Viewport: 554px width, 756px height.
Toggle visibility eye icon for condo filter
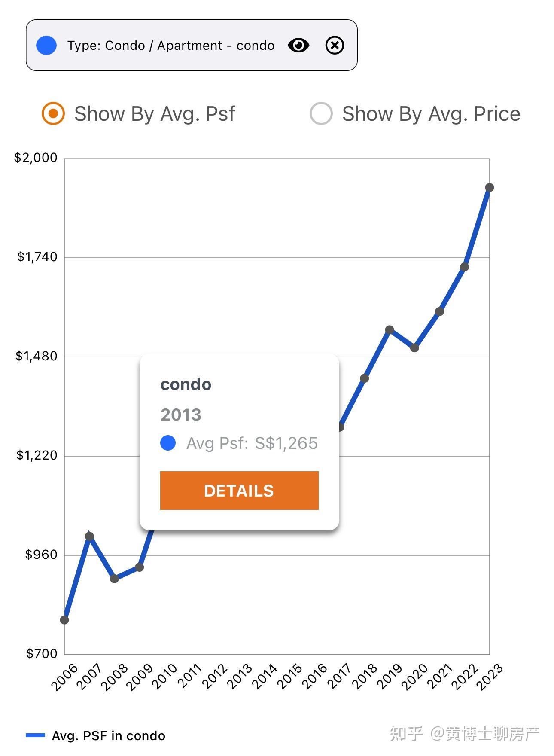click(x=298, y=45)
